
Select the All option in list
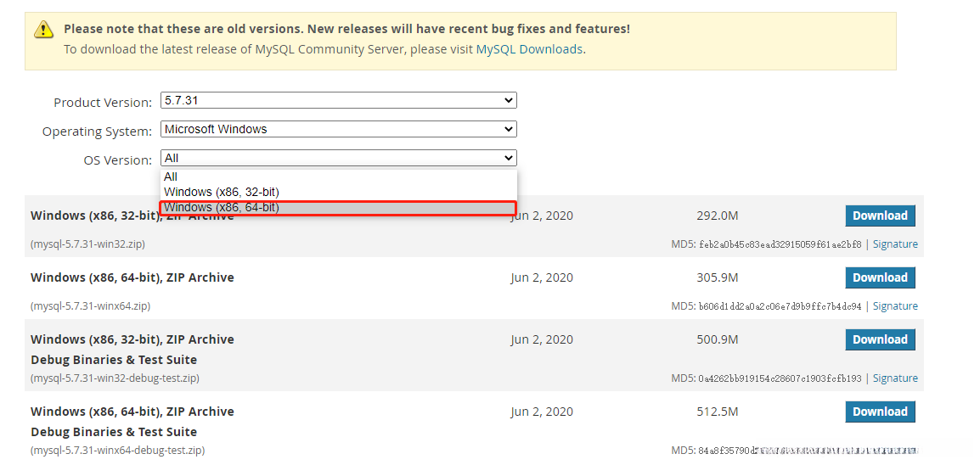(x=172, y=176)
